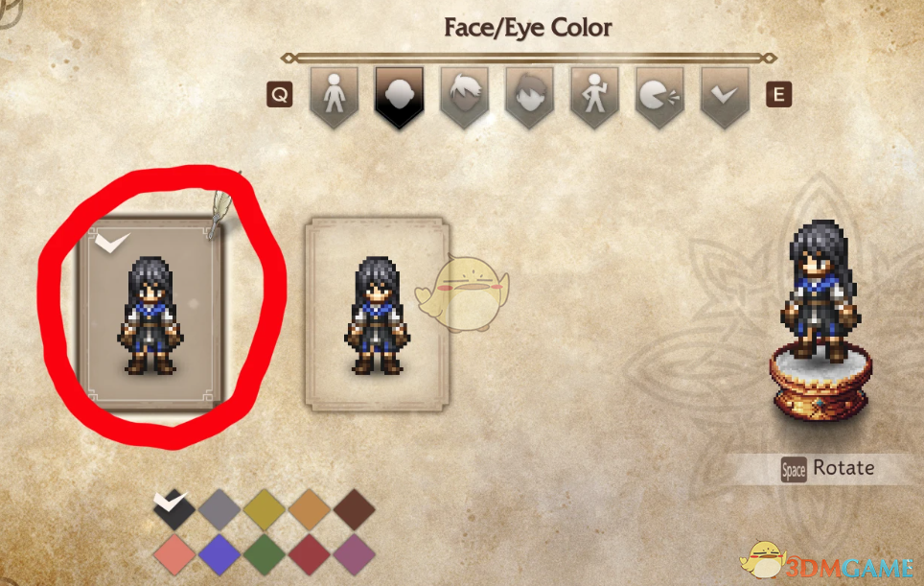Pick the black eye color swatch
This screenshot has height=586, width=924.
pyautogui.click(x=173, y=510)
